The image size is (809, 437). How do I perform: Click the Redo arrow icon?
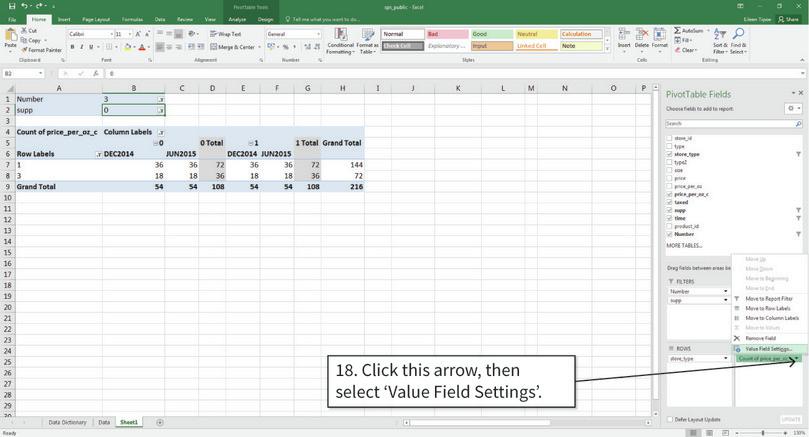click(39, 6)
